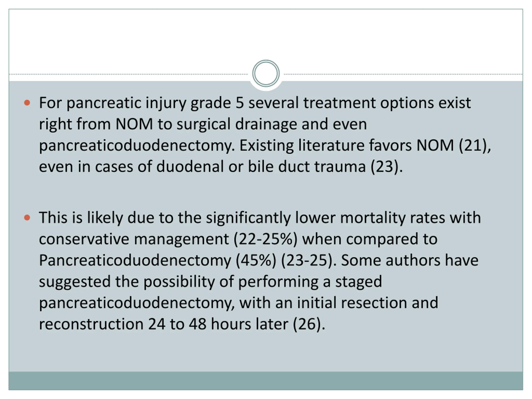Screen dimensions: 532x399
Task: Click the "(22-25%)" mortality figure
Action: (x=266, y=239)
